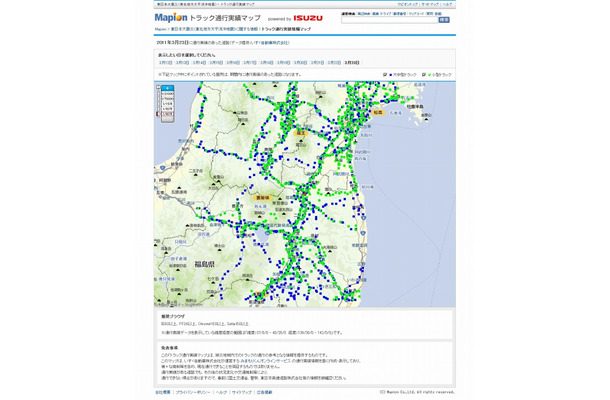
Task: Choose the 郵便番号 search category
Action: point(400,14)
